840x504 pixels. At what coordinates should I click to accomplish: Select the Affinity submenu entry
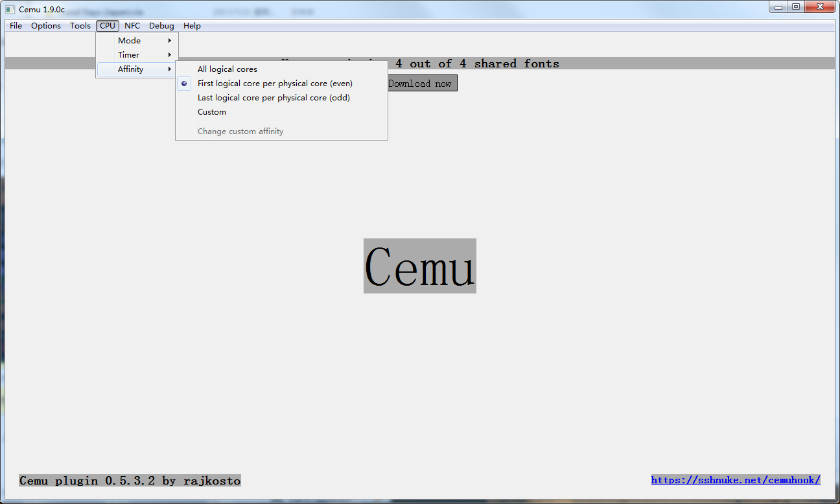[137, 69]
